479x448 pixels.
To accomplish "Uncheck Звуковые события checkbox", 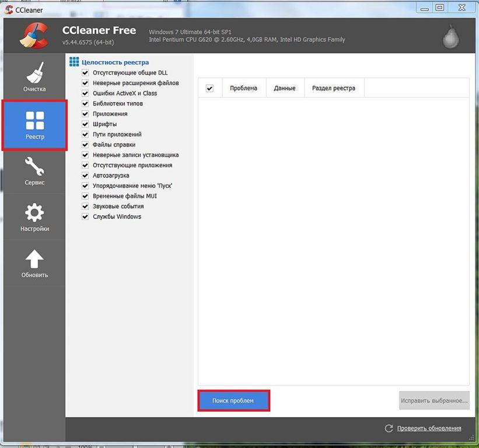I will pyautogui.click(x=85, y=206).
